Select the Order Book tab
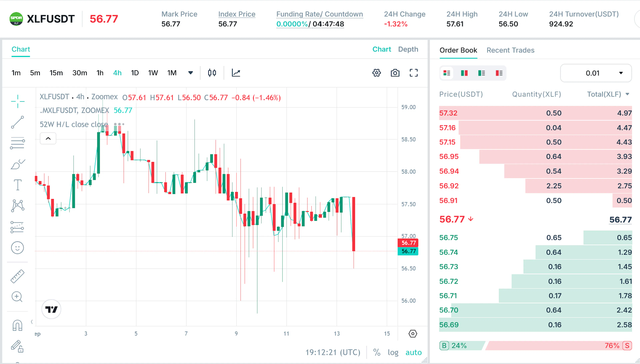The height and width of the screenshot is (364, 640). click(x=458, y=50)
